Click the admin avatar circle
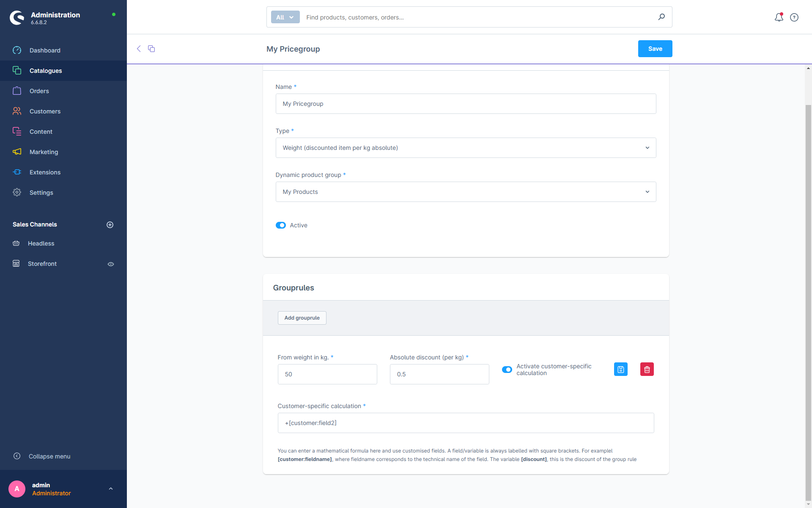This screenshot has width=812, height=508. (17, 489)
